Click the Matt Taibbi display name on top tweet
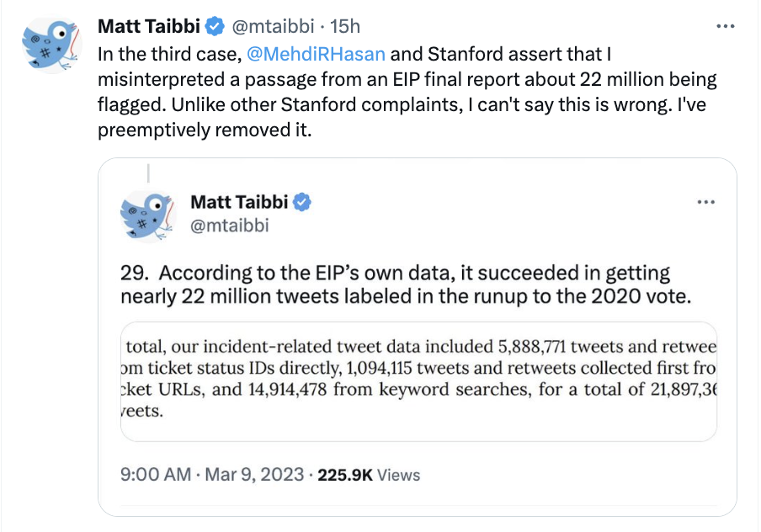 [x=149, y=26]
